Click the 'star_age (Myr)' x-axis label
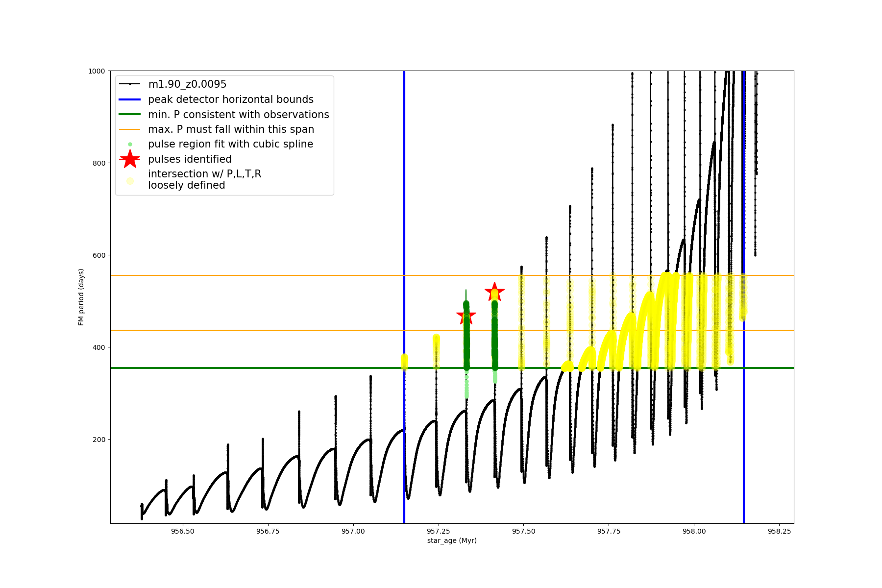The image size is (882, 588). coord(452,540)
